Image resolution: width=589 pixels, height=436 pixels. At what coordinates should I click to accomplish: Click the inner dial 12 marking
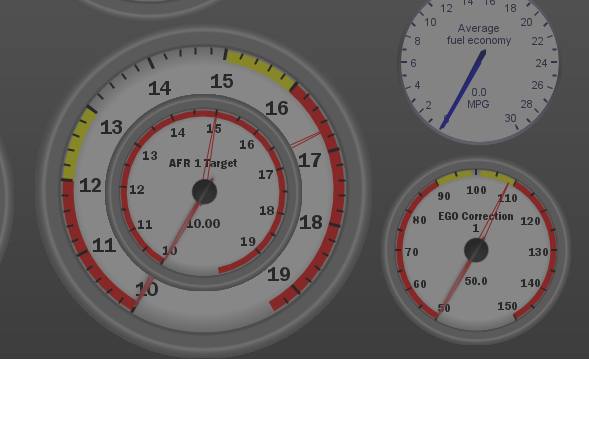137,190
